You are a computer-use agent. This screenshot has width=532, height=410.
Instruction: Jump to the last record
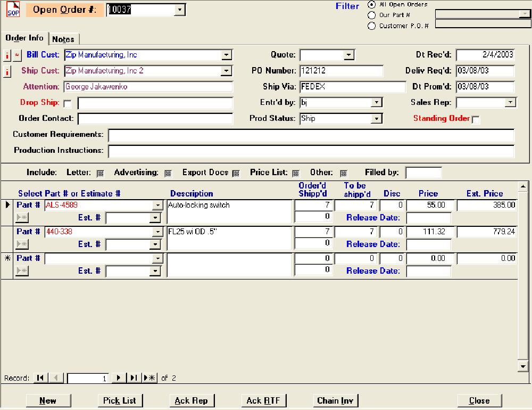(x=134, y=378)
